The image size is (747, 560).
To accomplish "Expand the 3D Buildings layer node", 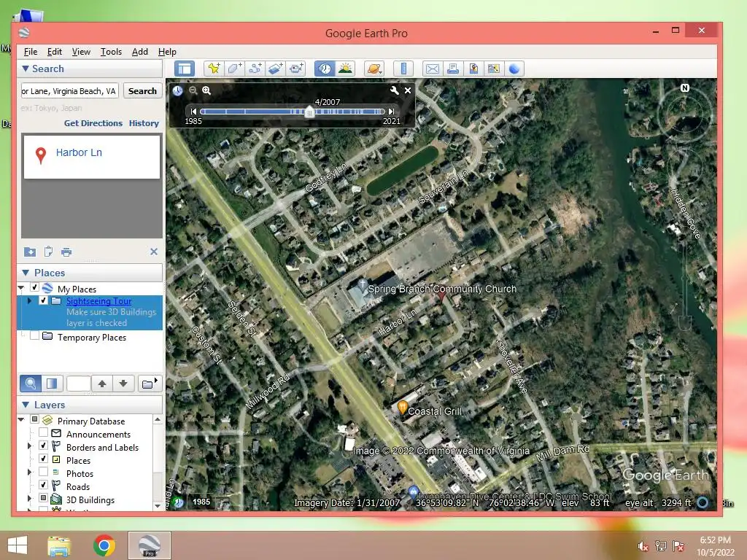I will (29, 499).
